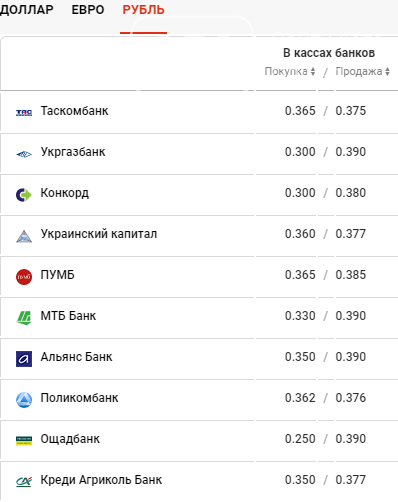Open the Креди Агриколь Банк link
This screenshot has height=502, width=398.
click(101, 480)
